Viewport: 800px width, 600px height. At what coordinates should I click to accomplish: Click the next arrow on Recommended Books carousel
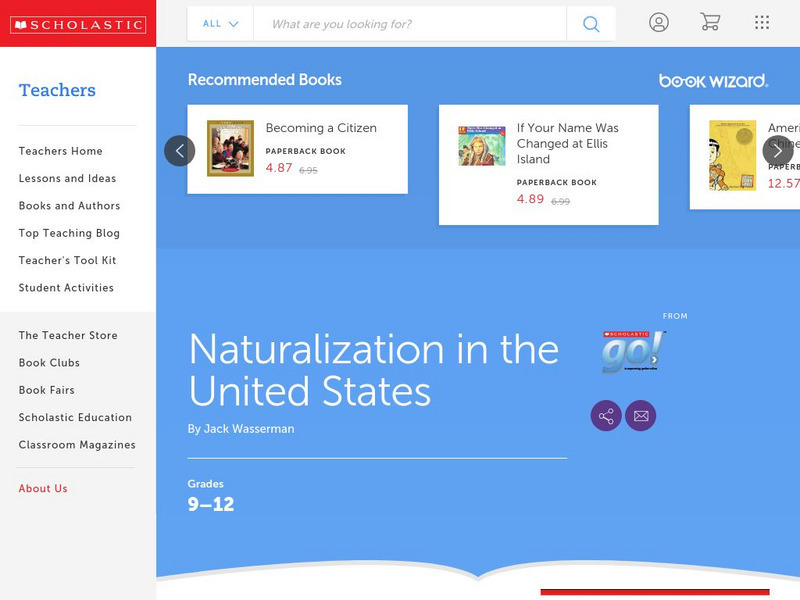(x=776, y=150)
